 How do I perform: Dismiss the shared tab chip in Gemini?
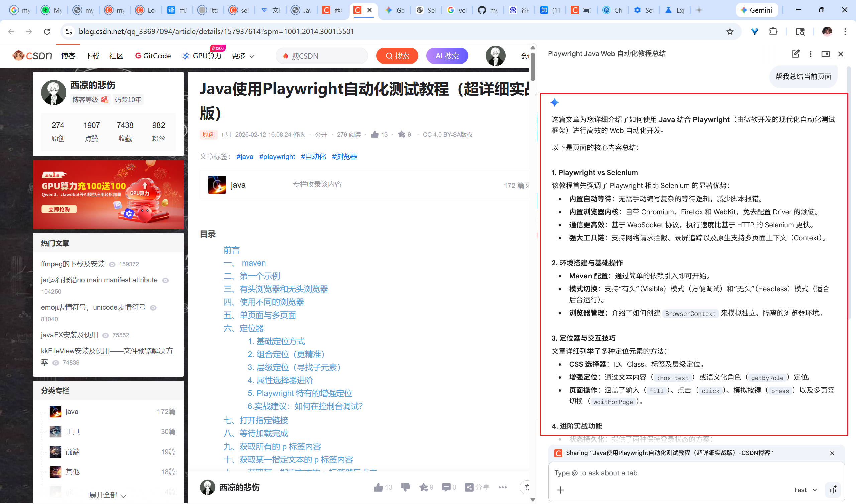pos(832,454)
